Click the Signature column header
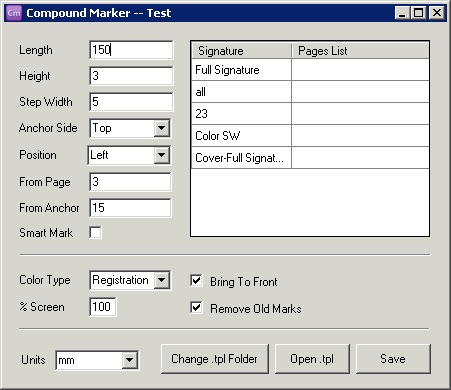451x390 pixels. (x=242, y=51)
